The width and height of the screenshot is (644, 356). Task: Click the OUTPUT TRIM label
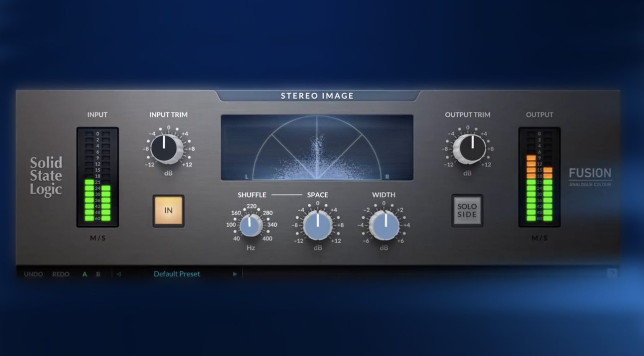click(x=467, y=115)
